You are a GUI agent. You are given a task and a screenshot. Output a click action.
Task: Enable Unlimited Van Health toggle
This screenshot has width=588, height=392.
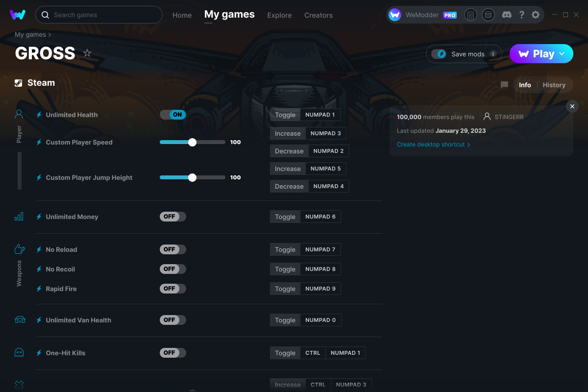point(173,320)
